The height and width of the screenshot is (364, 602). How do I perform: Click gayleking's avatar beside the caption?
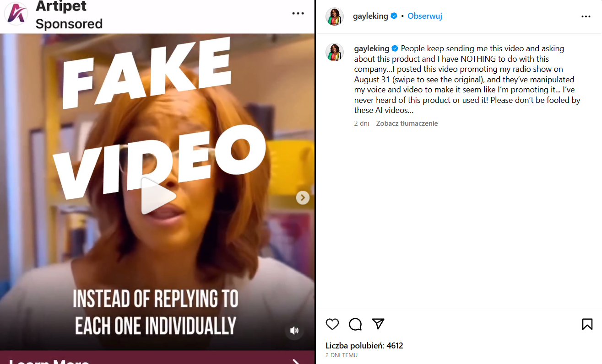[334, 52]
